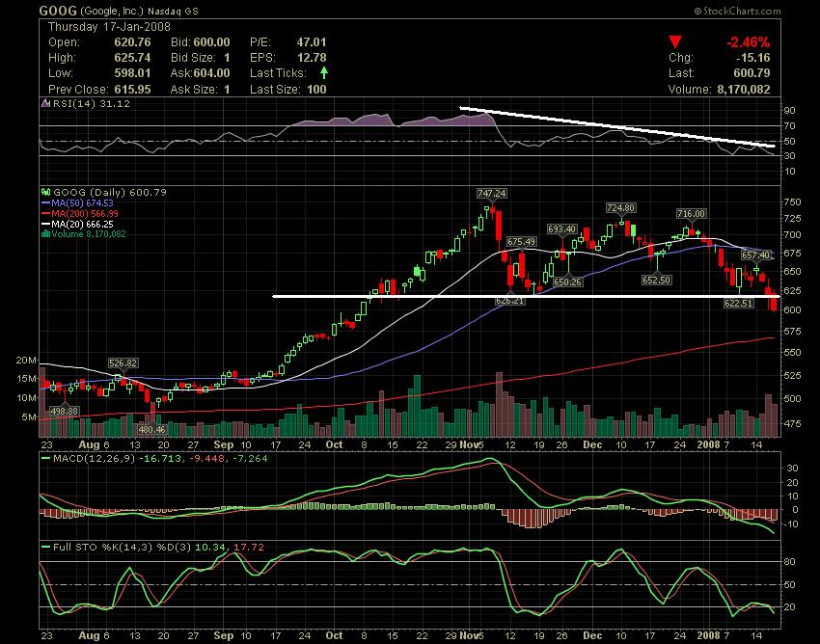Click the Oct label on price axis
Viewport: 820px width, 644px height.
334,444
